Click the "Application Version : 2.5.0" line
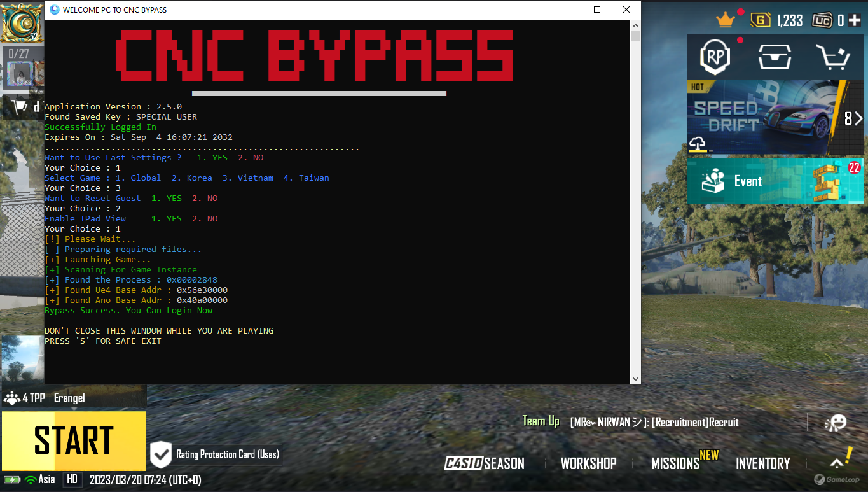Image resolution: width=868 pixels, height=492 pixels. click(113, 107)
